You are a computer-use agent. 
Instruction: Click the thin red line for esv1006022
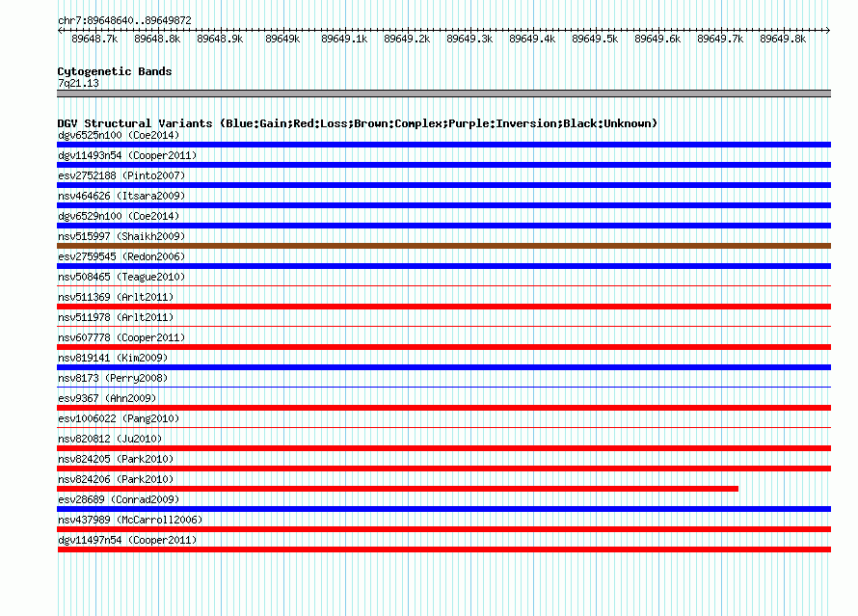[x=443, y=427]
